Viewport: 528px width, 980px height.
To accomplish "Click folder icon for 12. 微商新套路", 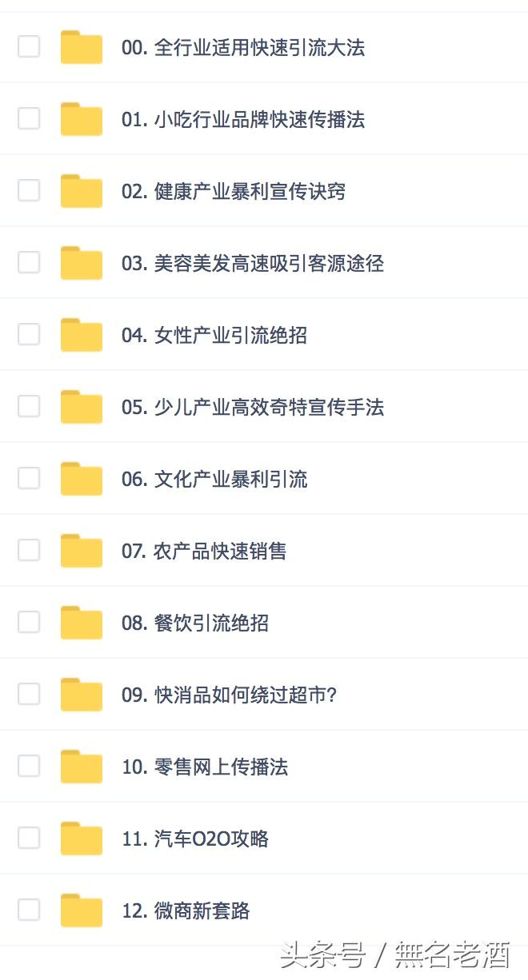I will click(82, 910).
